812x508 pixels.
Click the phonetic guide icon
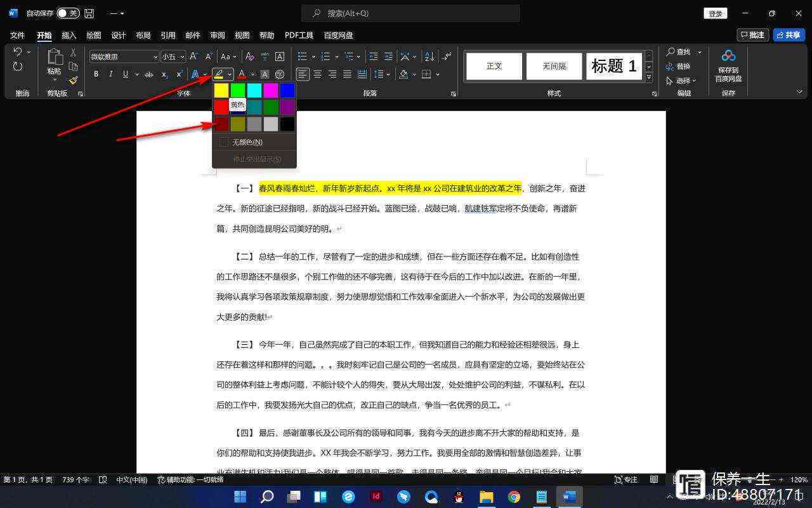click(x=265, y=57)
